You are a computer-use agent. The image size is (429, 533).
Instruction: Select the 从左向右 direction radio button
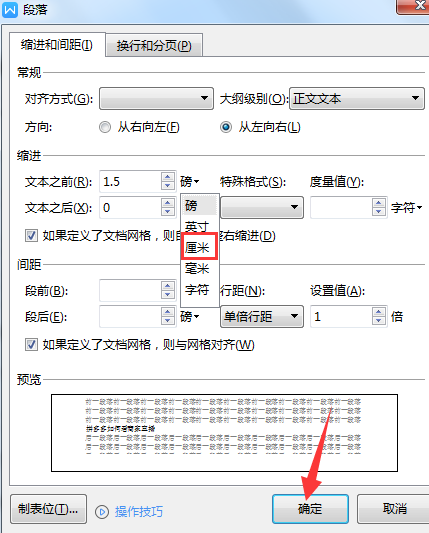point(226,127)
